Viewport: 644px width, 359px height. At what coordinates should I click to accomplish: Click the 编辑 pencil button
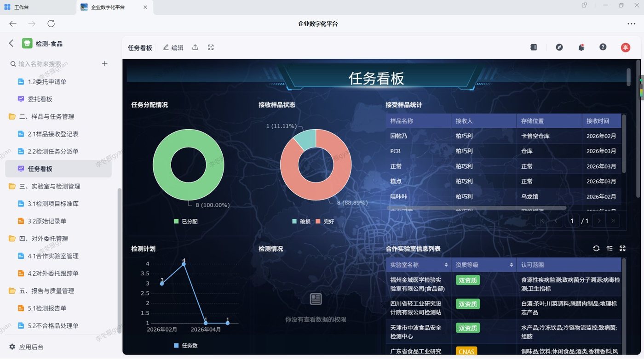pos(173,47)
